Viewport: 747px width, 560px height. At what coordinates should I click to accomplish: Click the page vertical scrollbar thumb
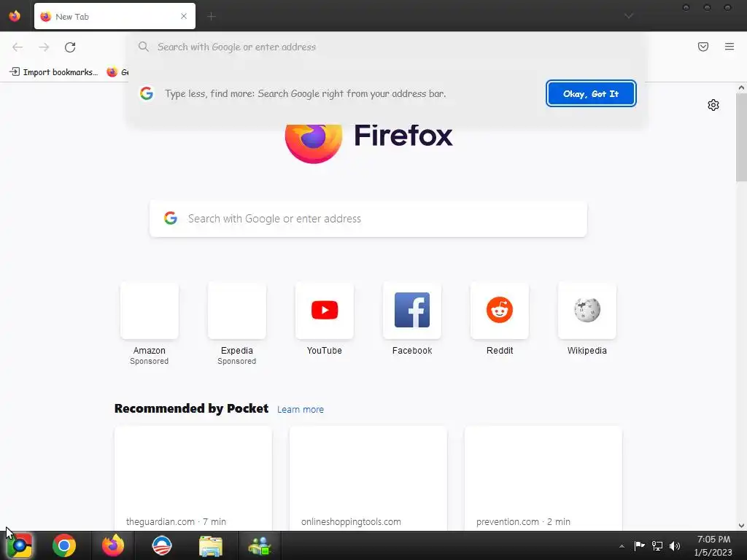click(x=741, y=137)
